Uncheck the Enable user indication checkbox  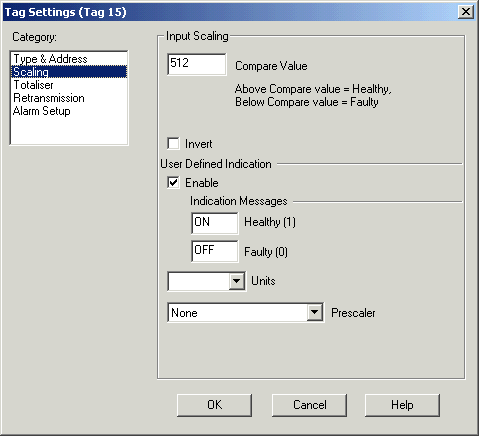coord(173,183)
